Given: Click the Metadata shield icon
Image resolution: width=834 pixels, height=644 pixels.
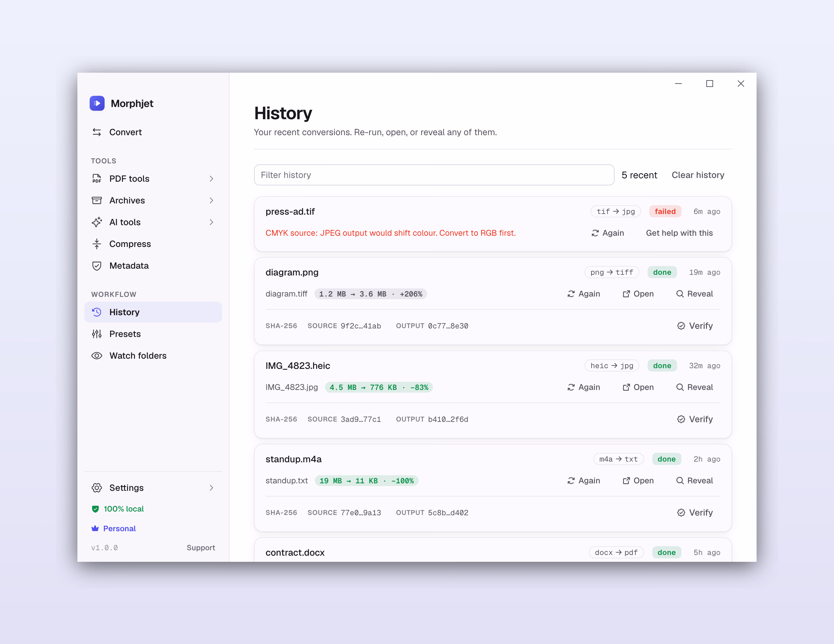Looking at the screenshot, I should pos(97,266).
